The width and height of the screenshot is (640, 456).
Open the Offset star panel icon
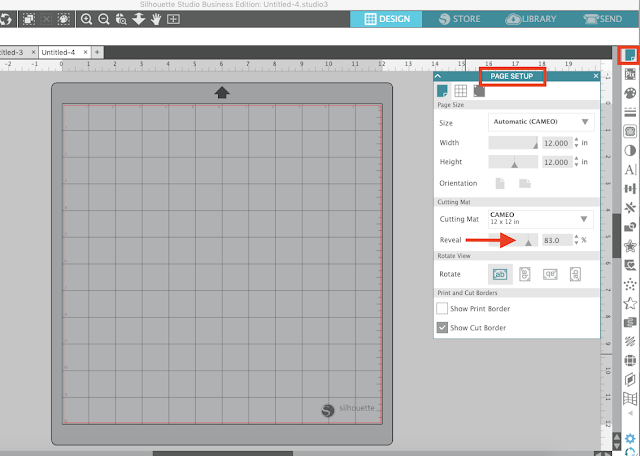tap(630, 246)
